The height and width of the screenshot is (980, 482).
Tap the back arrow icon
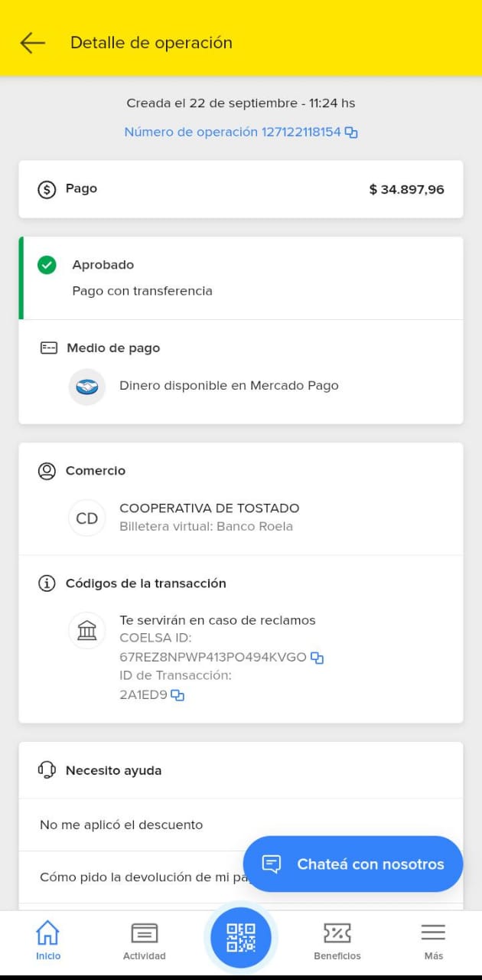[33, 43]
